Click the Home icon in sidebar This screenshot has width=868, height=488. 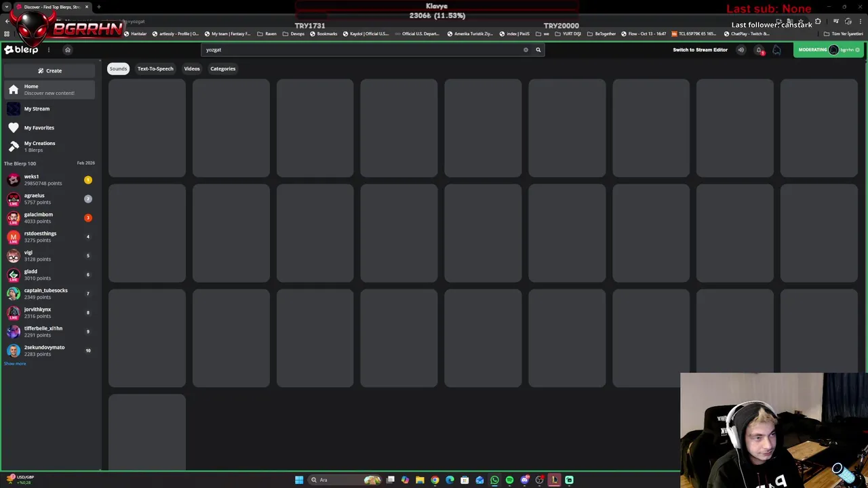click(14, 89)
